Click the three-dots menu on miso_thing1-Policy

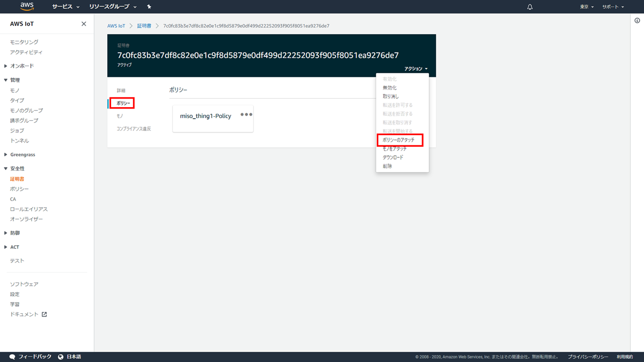click(246, 115)
